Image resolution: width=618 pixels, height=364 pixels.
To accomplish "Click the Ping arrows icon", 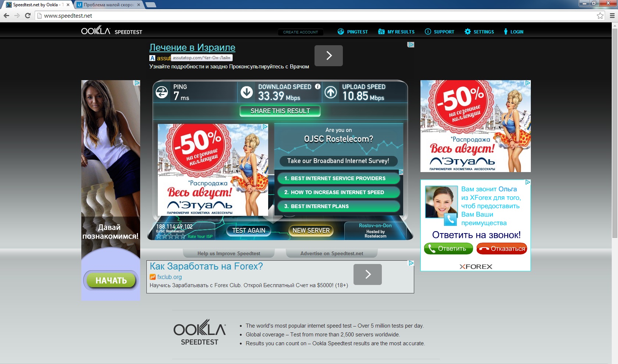I will pos(162,92).
